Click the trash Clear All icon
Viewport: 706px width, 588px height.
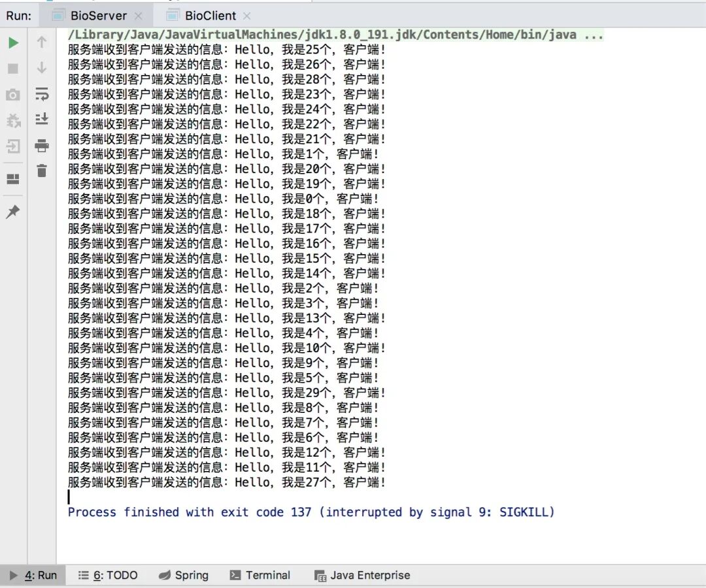click(x=42, y=171)
